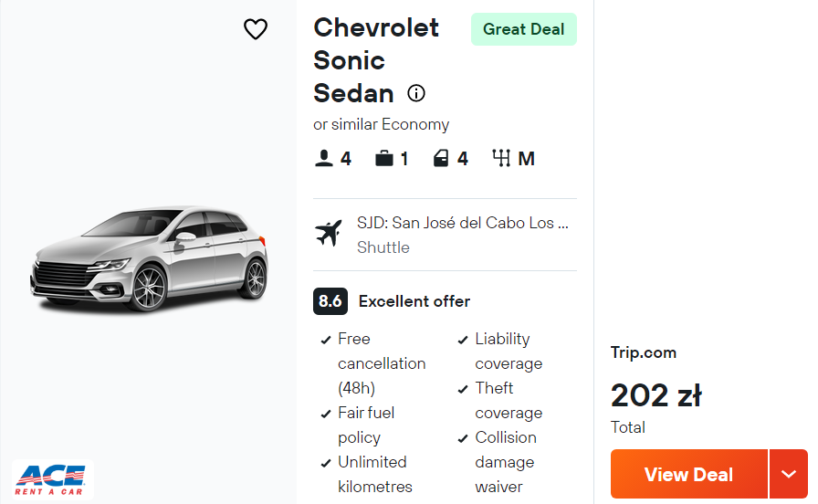Click the Shuttle pickup type label
The width and height of the screenshot is (818, 504).
(x=383, y=247)
